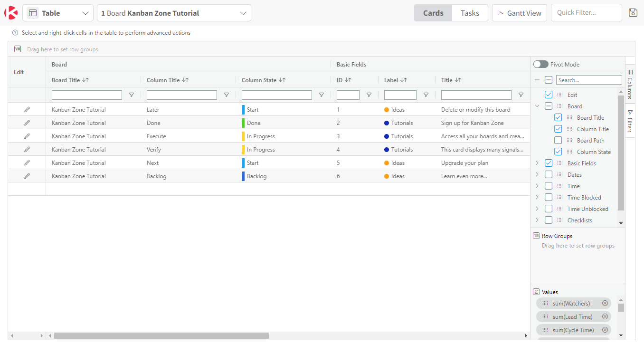Open the Board Title filter funnel icon
Screen dimensions: 644x344
(132, 95)
